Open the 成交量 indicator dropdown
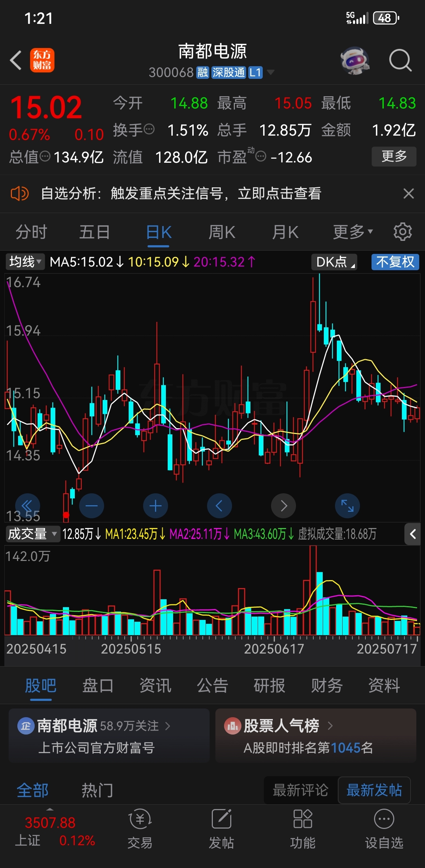Image resolution: width=425 pixels, height=868 pixels. [x=33, y=534]
